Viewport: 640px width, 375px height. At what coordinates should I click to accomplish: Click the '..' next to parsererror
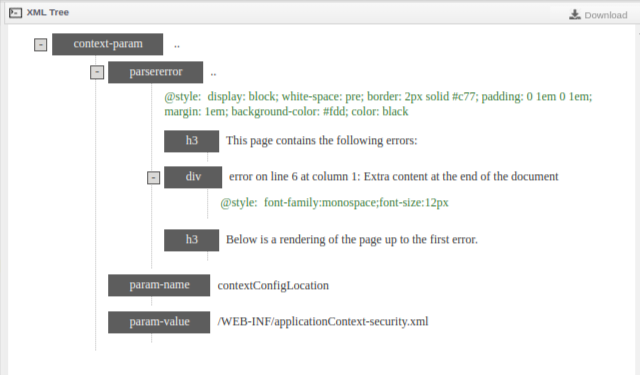click(213, 74)
